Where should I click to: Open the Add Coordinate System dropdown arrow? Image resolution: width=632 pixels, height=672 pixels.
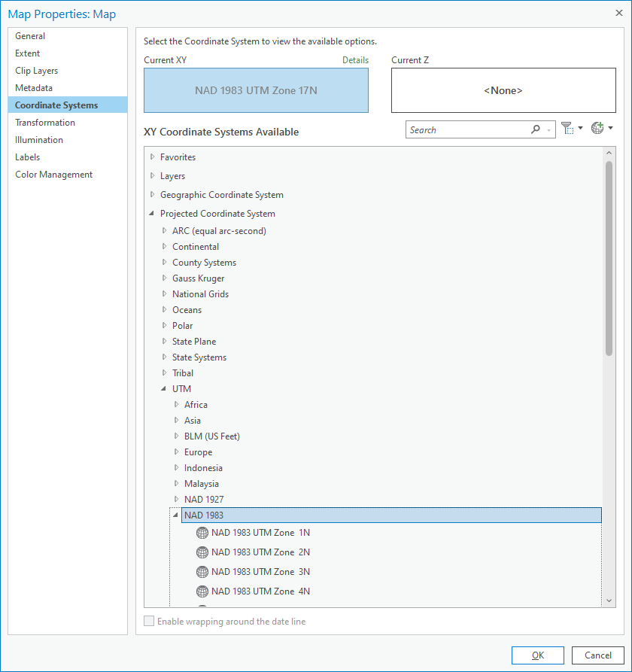[x=611, y=128]
